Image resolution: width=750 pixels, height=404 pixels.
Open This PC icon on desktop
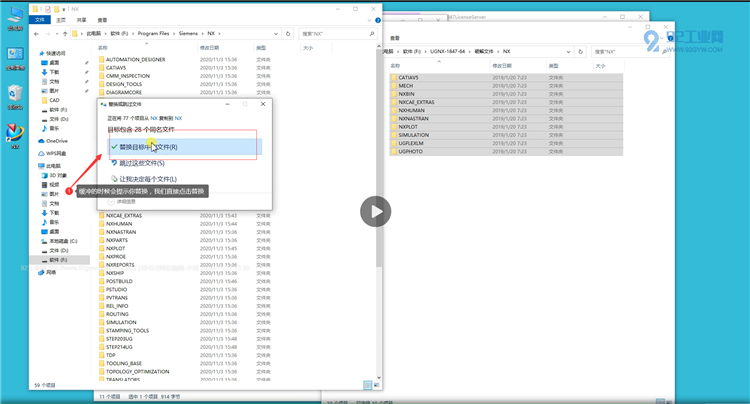click(x=15, y=19)
